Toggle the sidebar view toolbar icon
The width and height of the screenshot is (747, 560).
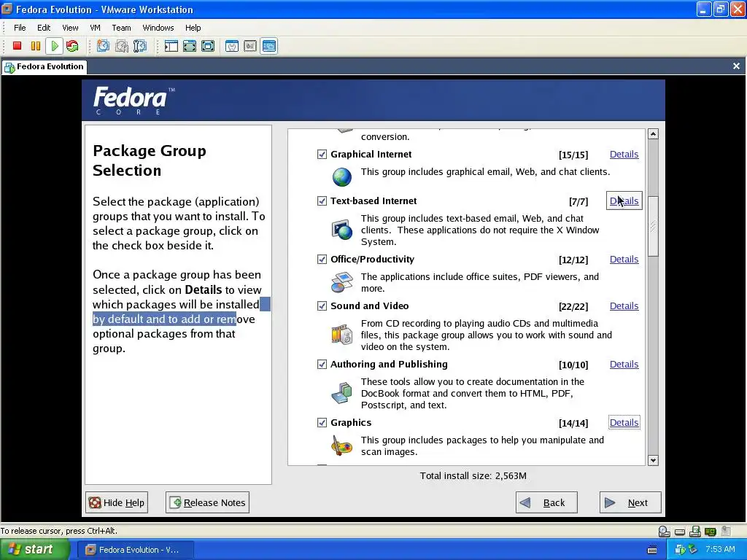171,46
